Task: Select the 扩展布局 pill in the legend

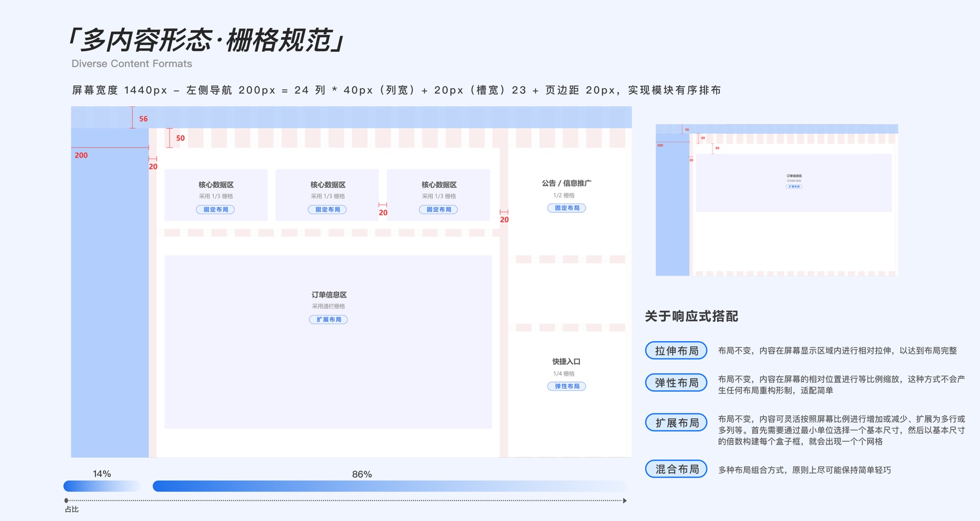Action: tap(676, 422)
